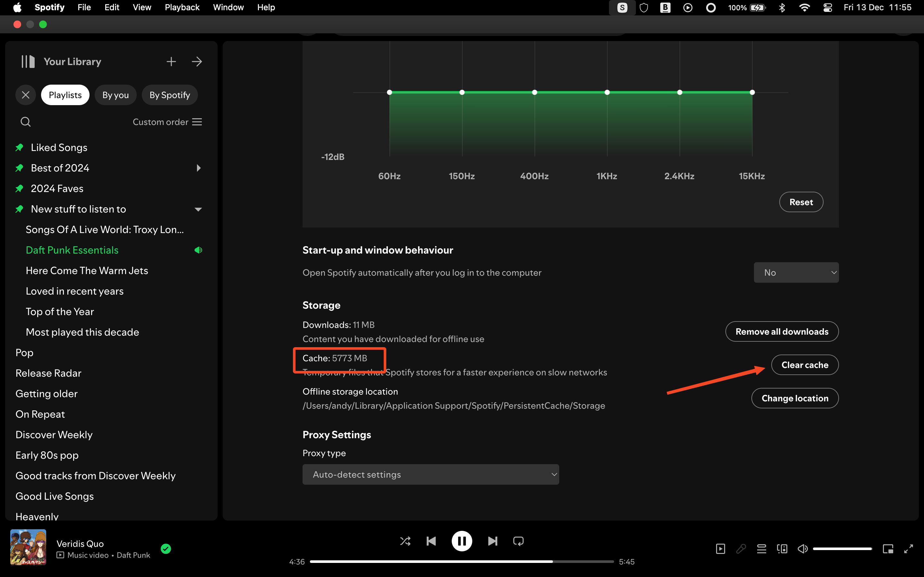Click the skip to previous track icon
Viewport: 924px width, 577px height.
click(x=431, y=541)
